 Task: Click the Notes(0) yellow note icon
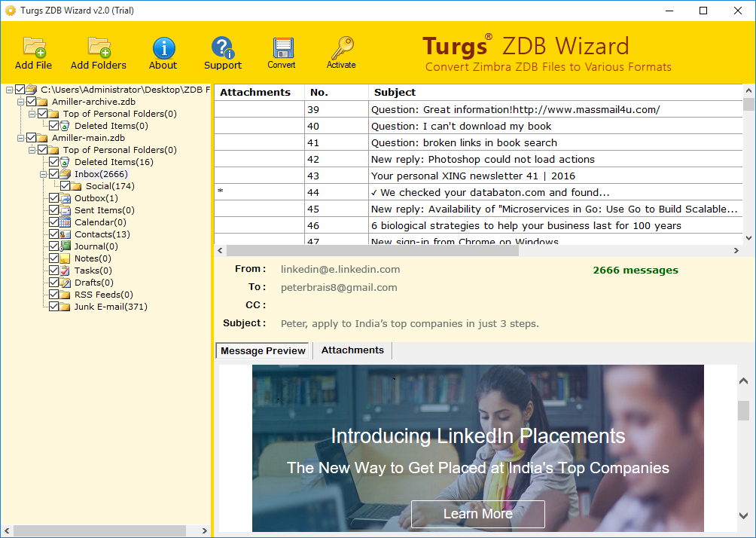65,258
